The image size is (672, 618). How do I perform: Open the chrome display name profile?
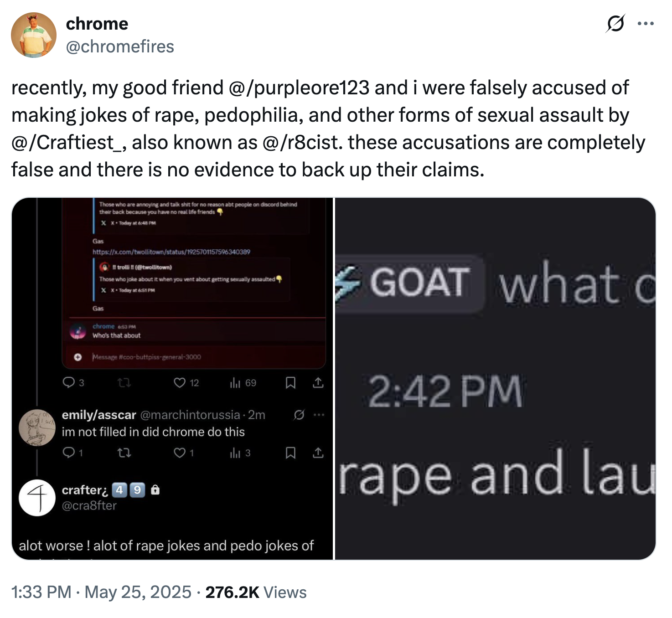click(97, 24)
